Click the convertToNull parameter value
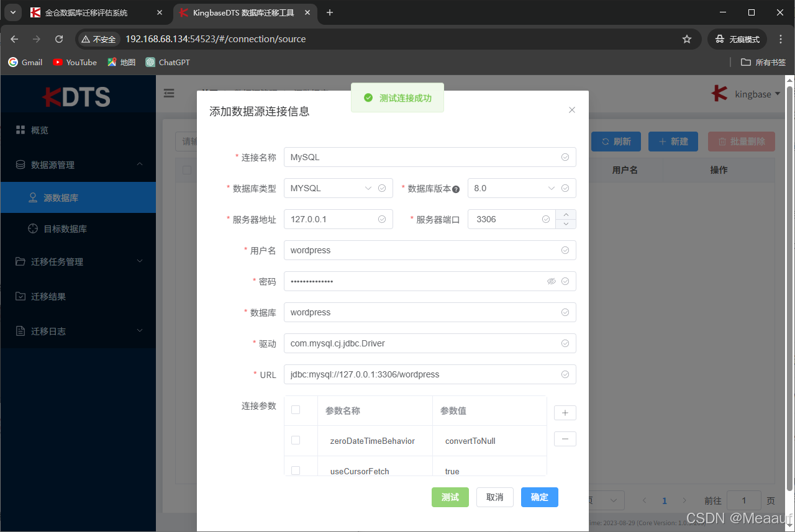The width and height of the screenshot is (795, 532). coord(470,441)
